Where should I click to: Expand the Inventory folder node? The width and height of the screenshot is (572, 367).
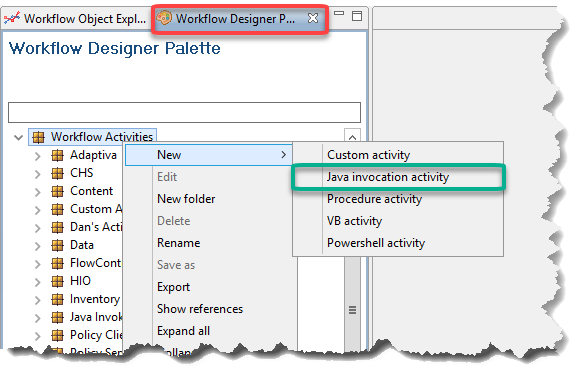(38, 300)
